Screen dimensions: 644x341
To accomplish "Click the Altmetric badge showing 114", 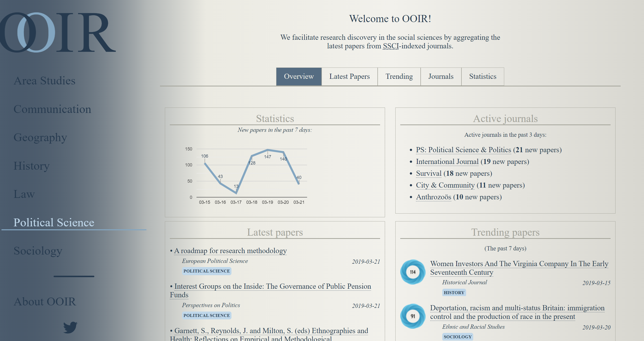I will (413, 272).
